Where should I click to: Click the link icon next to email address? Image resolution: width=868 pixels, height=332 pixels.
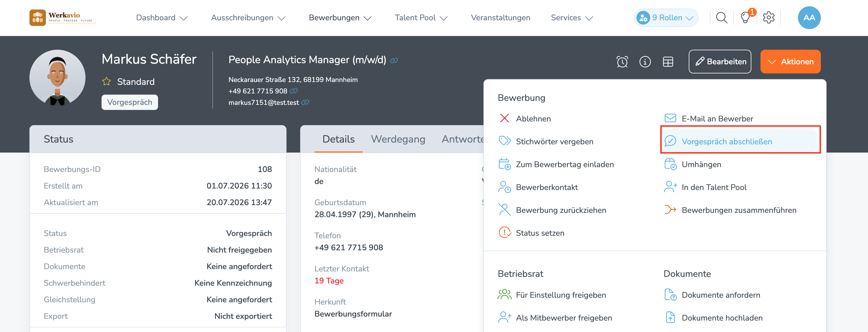click(x=305, y=102)
